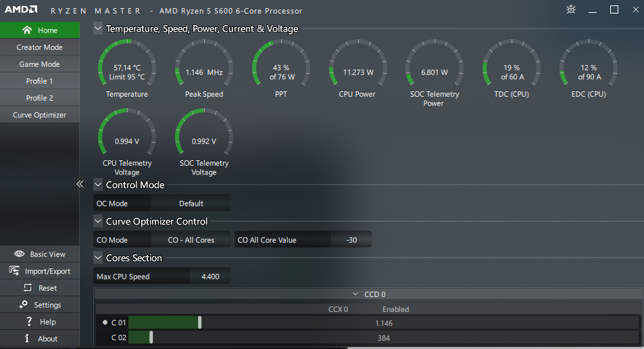This screenshot has width=644, height=349.
Task: Collapse Curve Optimizer Control section
Action: (x=98, y=221)
